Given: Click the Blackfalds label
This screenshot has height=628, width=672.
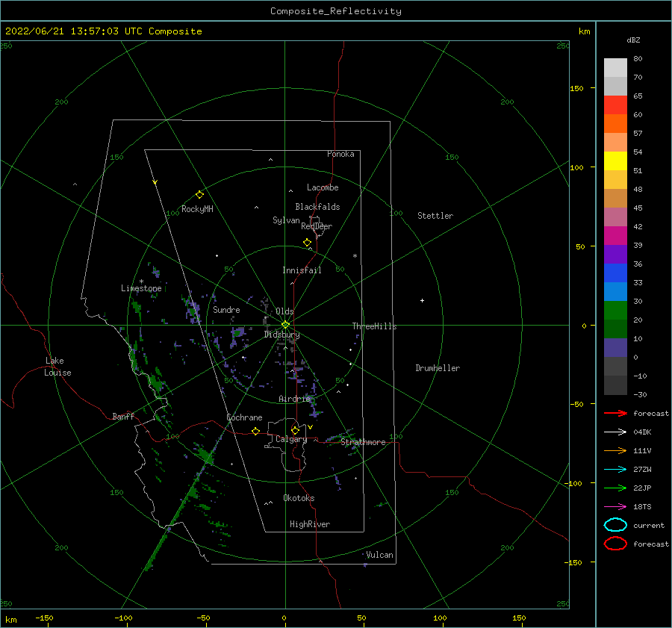Looking at the screenshot, I should (x=317, y=207).
